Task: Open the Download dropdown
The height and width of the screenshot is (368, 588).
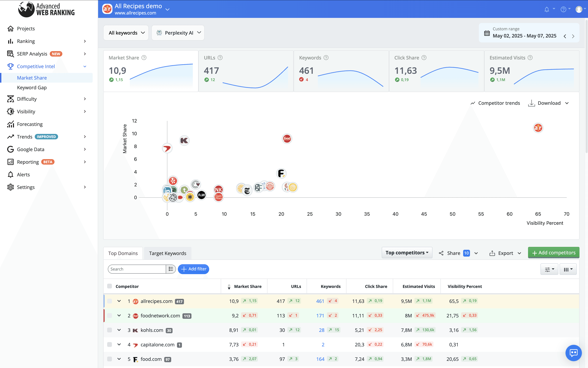Action: pyautogui.click(x=549, y=103)
